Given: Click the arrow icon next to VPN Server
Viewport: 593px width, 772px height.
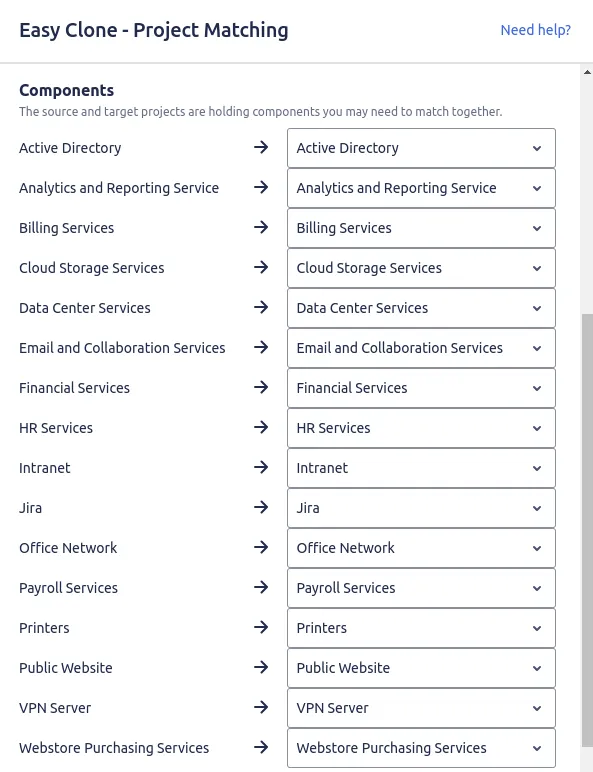Looking at the screenshot, I should click(261, 708).
